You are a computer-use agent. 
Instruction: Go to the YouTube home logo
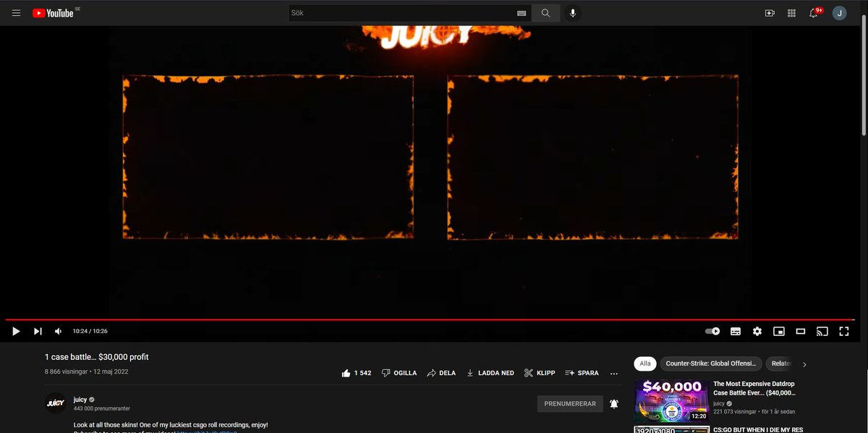pyautogui.click(x=53, y=13)
